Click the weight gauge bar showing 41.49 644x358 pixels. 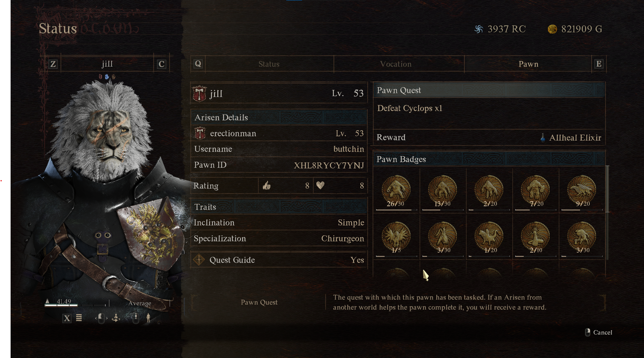point(77,305)
